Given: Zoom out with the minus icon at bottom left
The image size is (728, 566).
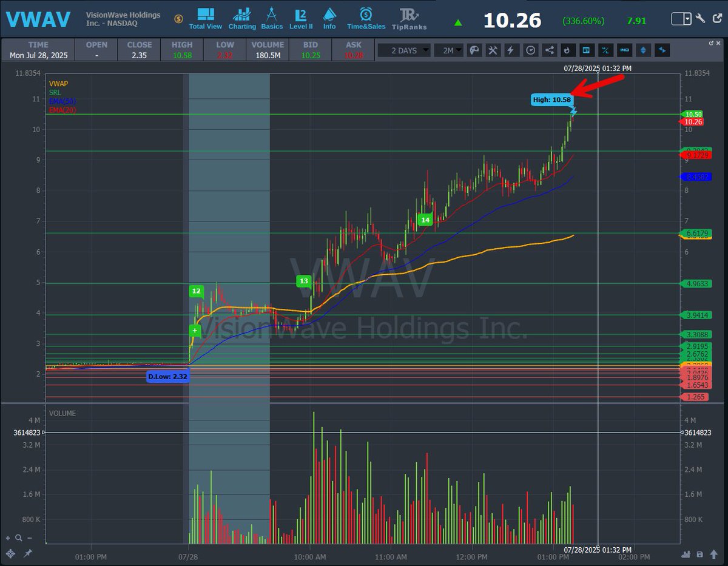Looking at the screenshot, I should 29,537.
